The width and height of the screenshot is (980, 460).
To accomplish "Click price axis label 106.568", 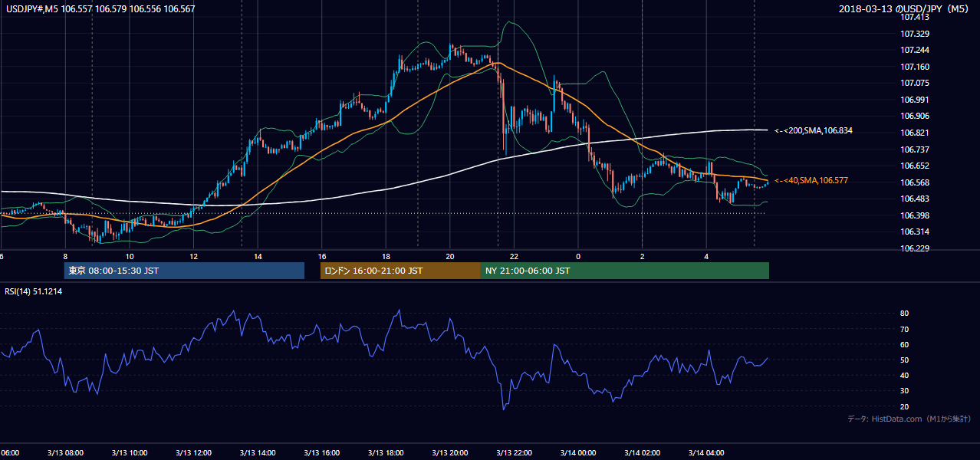I will [914, 182].
